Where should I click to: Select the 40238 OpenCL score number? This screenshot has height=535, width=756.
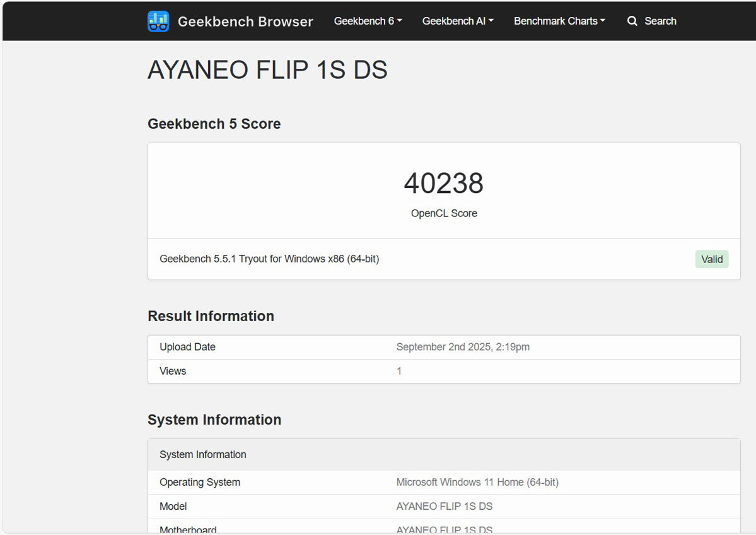pyautogui.click(x=443, y=184)
